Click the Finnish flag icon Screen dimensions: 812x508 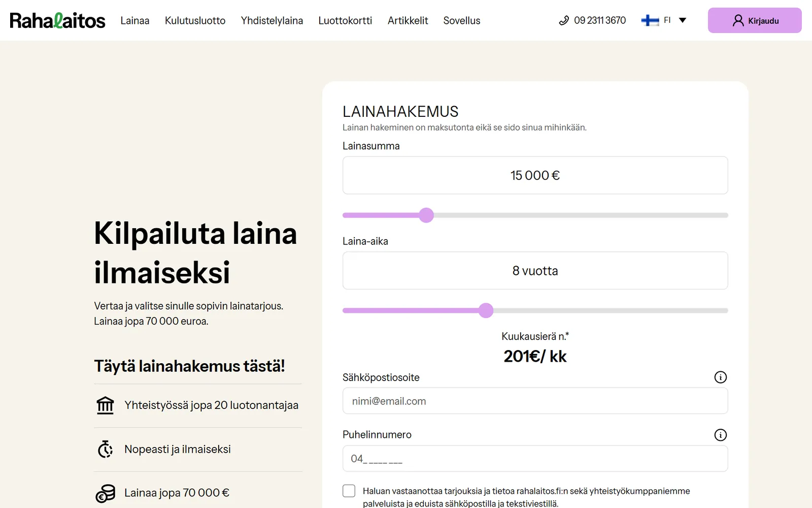[x=650, y=20]
